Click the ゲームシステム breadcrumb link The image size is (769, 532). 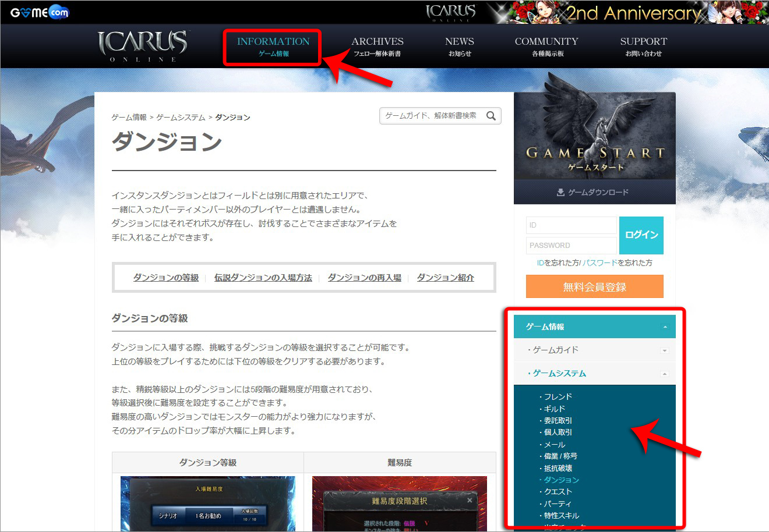(181, 118)
